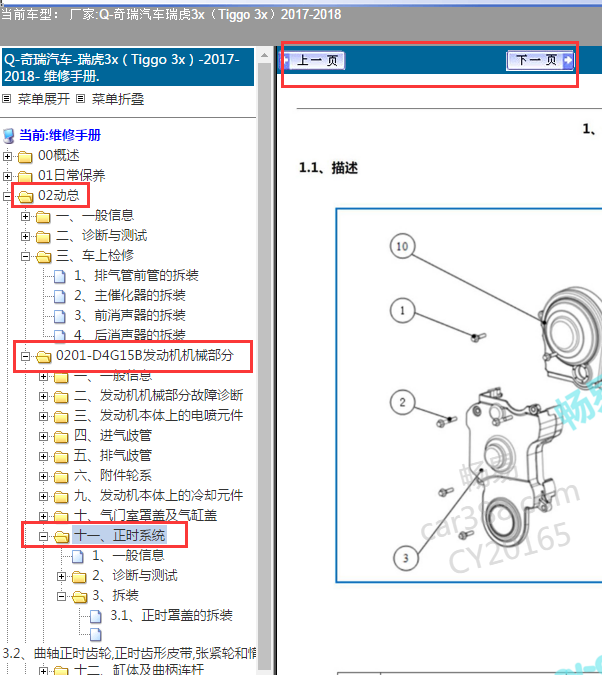Click the 1.1、描述 heading in content

[328, 168]
